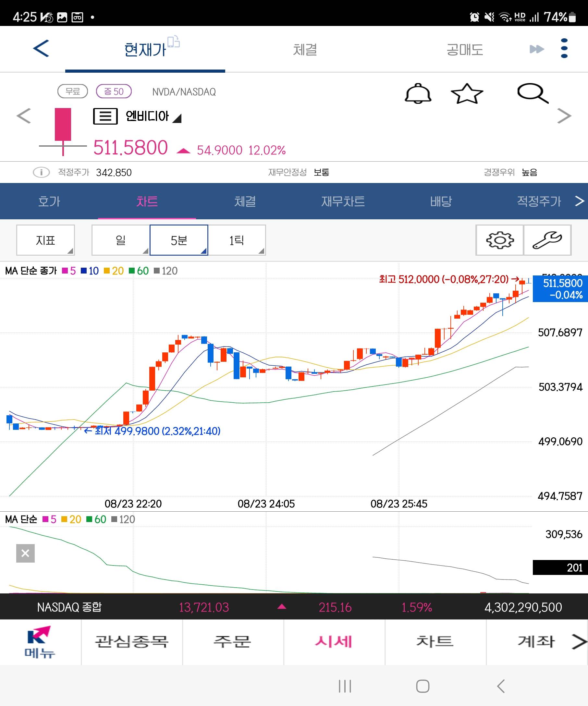Switch to the 호가 tab

49,201
